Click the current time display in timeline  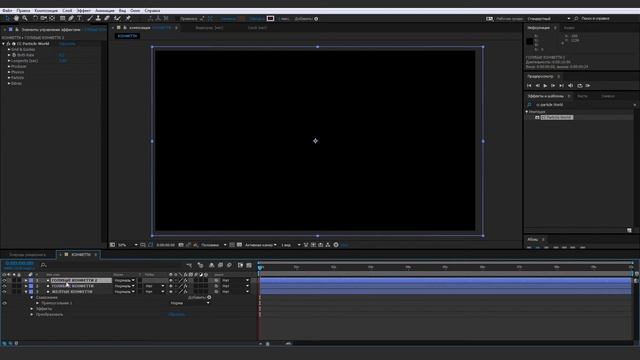(x=19, y=264)
